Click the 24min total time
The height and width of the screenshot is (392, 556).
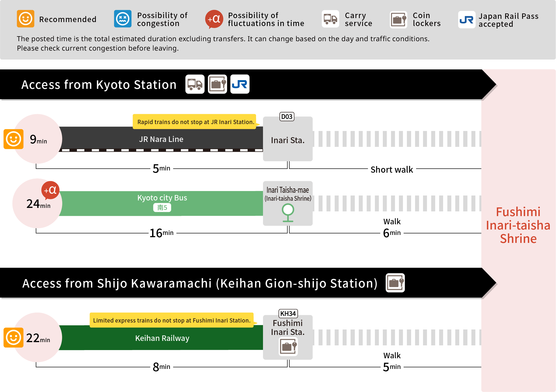[38, 204]
